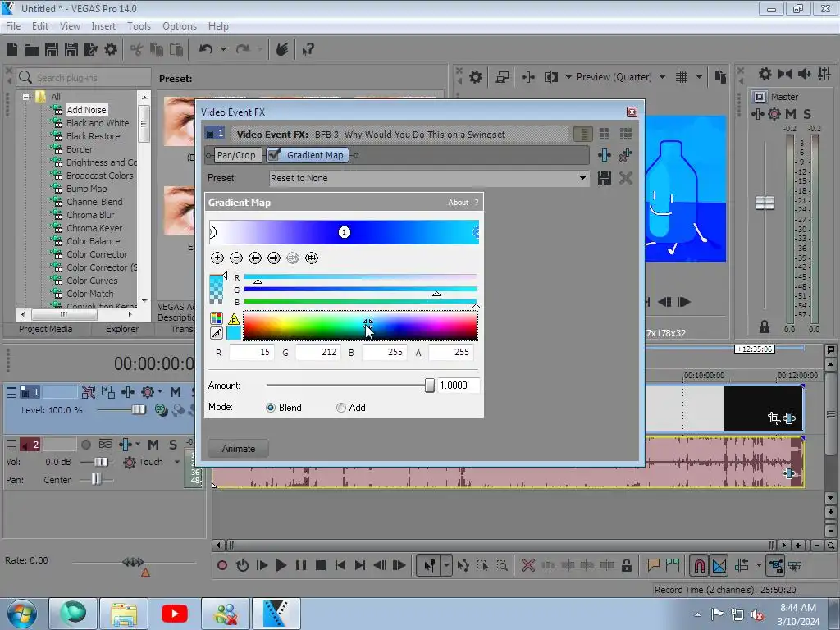Click the Amount value field 1.0000

coord(458,386)
